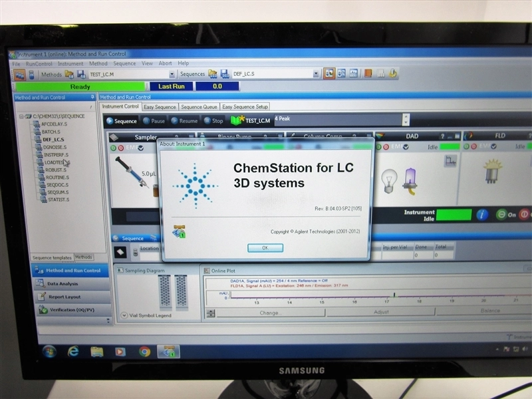Viewport: 532px width, 399px height.
Task: Turn the instrument On with green button
Action: (x=501, y=215)
